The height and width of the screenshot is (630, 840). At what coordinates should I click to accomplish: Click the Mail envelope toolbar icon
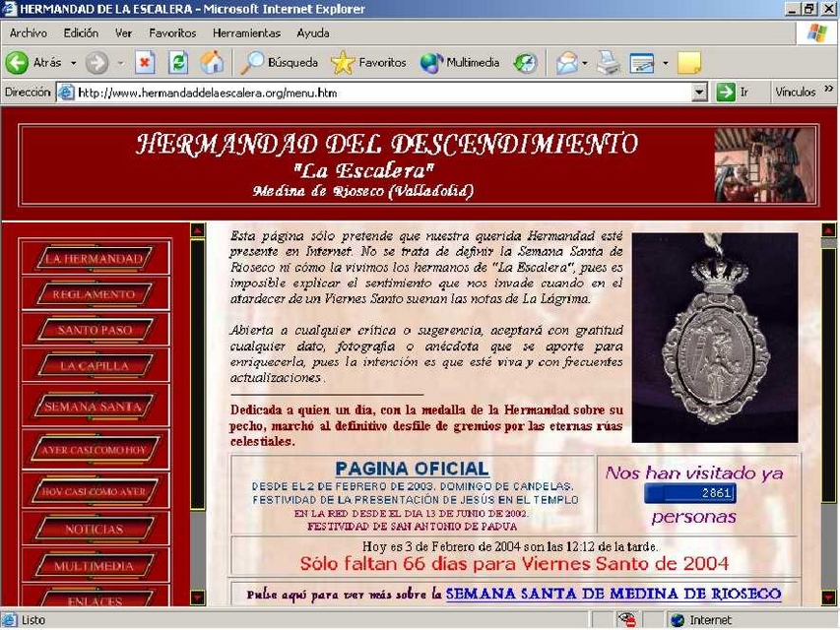[567, 63]
